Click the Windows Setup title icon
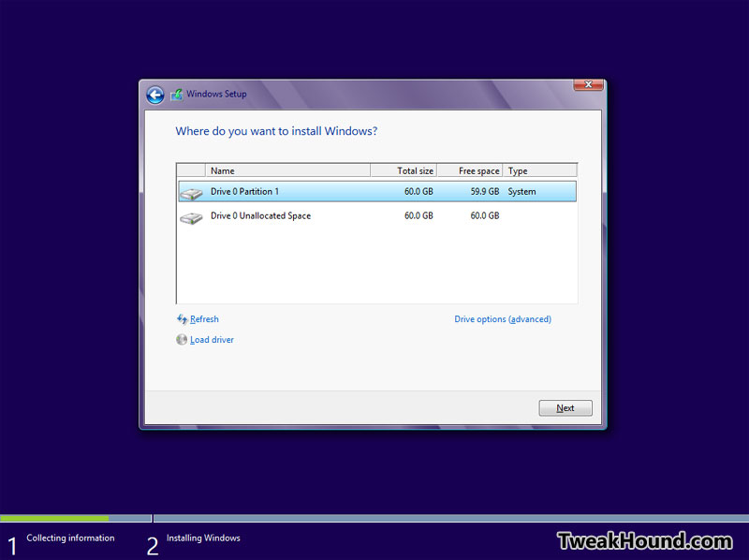Viewport: 749px width, 560px height. [x=176, y=95]
